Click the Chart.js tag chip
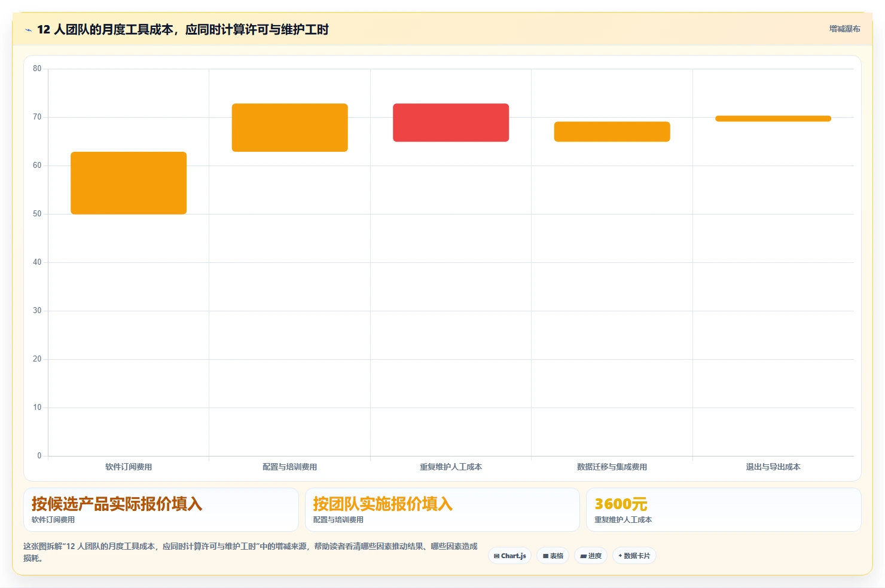The width and height of the screenshot is (885, 588). [510, 556]
